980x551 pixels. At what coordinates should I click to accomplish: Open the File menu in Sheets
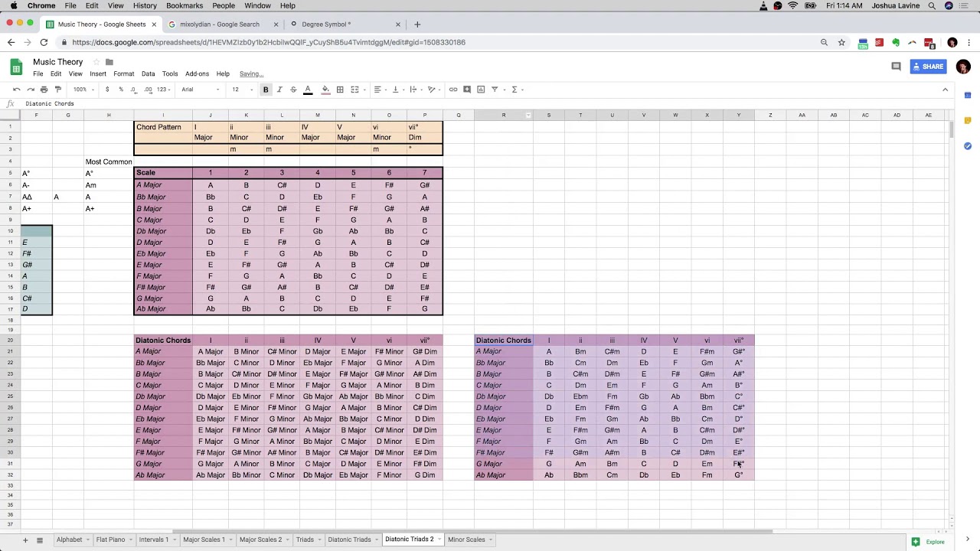38,74
